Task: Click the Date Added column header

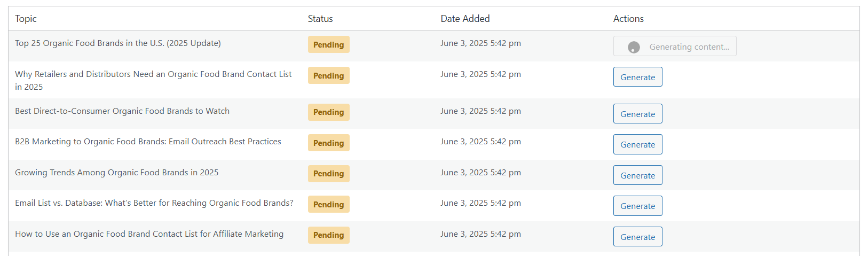Action: [x=465, y=19]
